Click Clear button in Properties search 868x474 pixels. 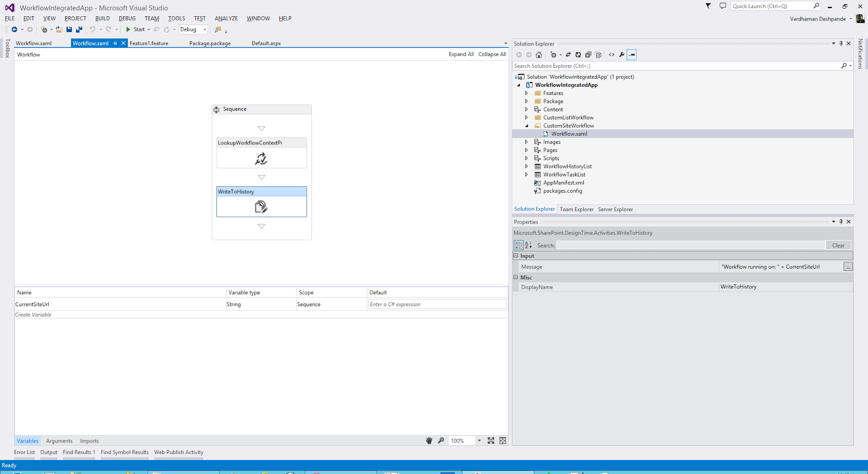(838, 245)
